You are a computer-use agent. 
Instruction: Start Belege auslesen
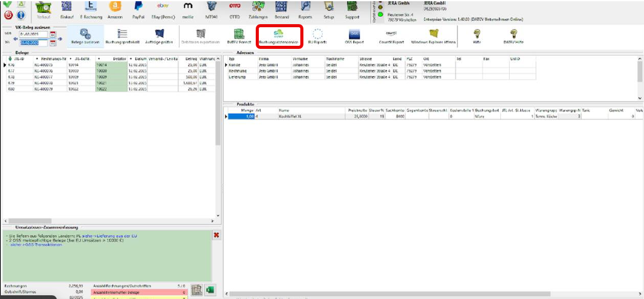tap(84, 35)
